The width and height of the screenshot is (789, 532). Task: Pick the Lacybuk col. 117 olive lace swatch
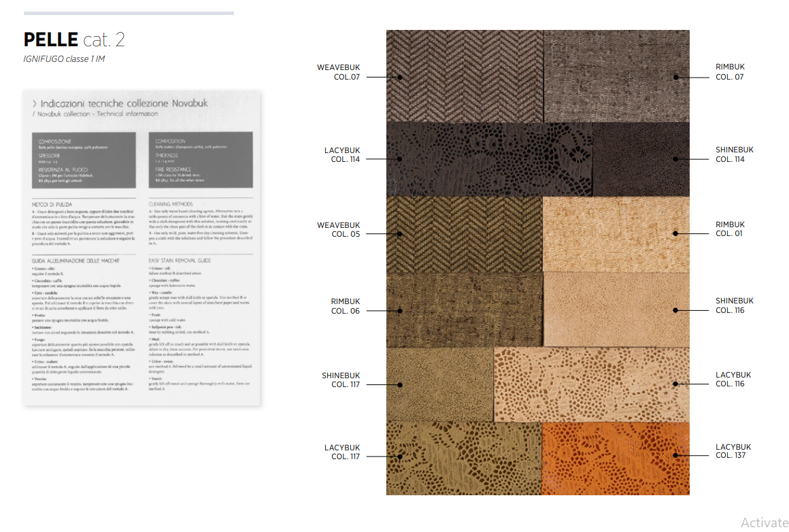(x=464, y=457)
